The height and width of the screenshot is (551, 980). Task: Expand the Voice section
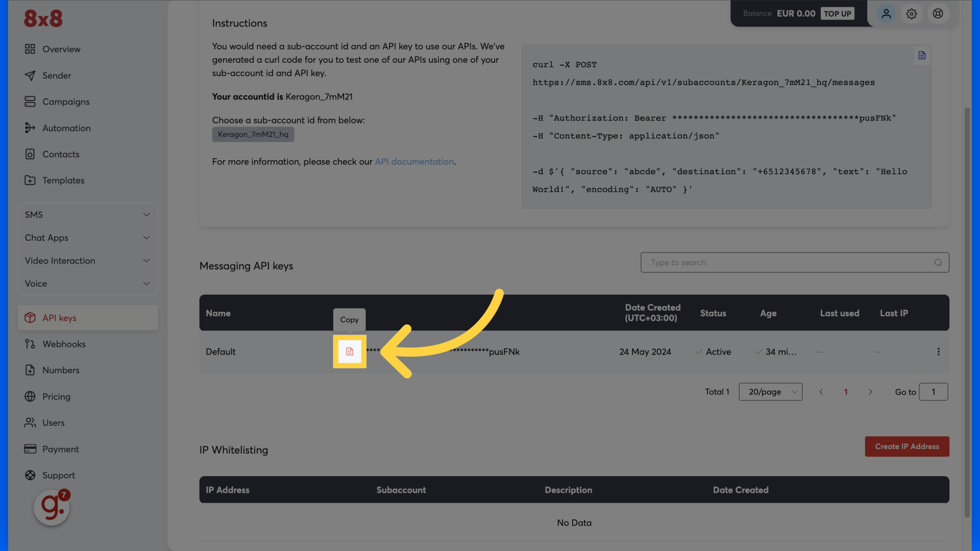(x=88, y=284)
